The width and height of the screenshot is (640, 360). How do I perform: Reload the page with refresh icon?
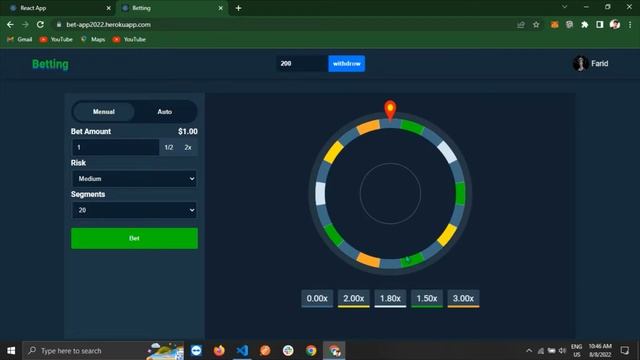pos(40,24)
